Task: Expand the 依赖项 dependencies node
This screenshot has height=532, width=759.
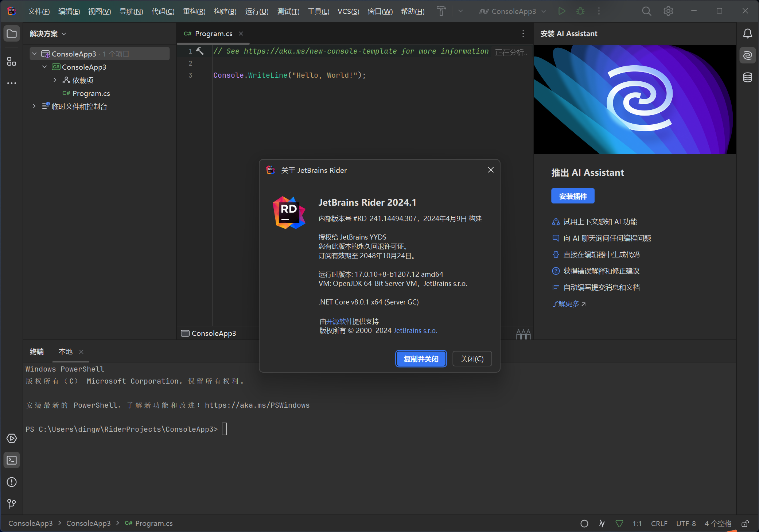Action: coord(55,80)
